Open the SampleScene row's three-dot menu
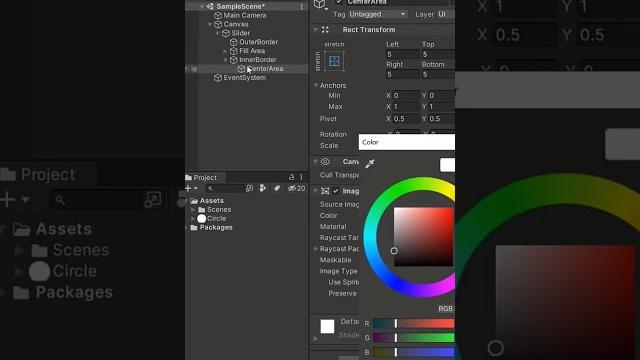This screenshot has height=360, width=640. click(x=302, y=7)
